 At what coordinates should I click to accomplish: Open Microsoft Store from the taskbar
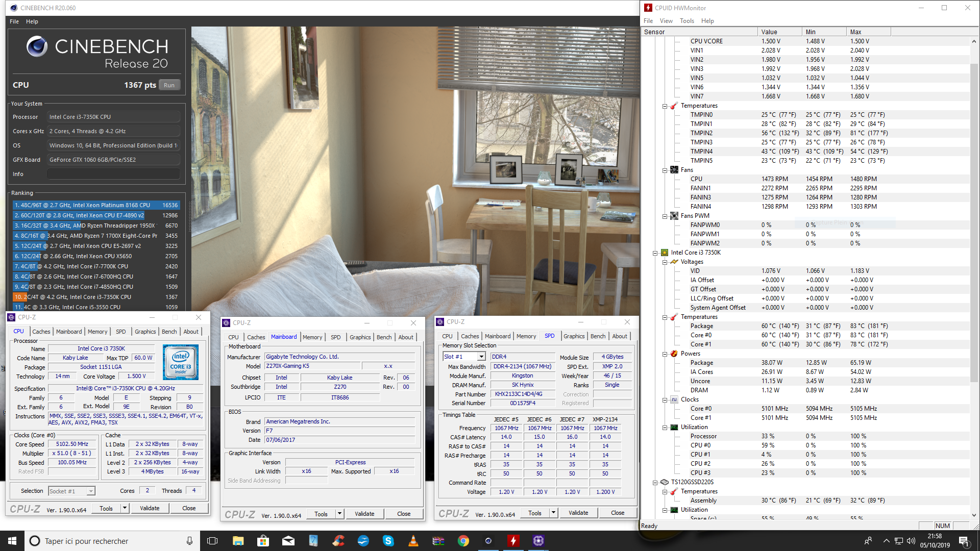point(263,541)
